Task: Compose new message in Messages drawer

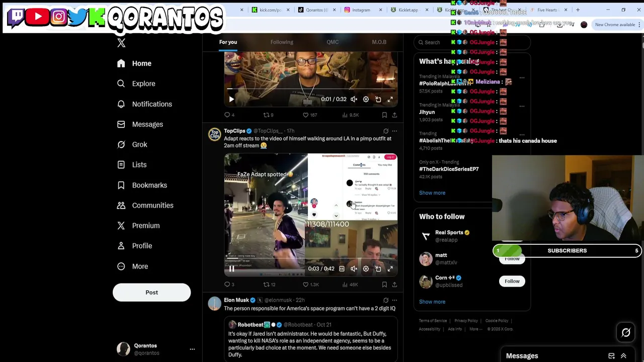Action: [611, 356]
